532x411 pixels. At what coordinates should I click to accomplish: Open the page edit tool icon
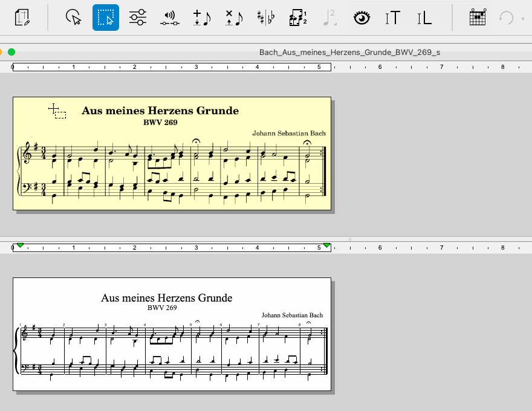coord(22,18)
